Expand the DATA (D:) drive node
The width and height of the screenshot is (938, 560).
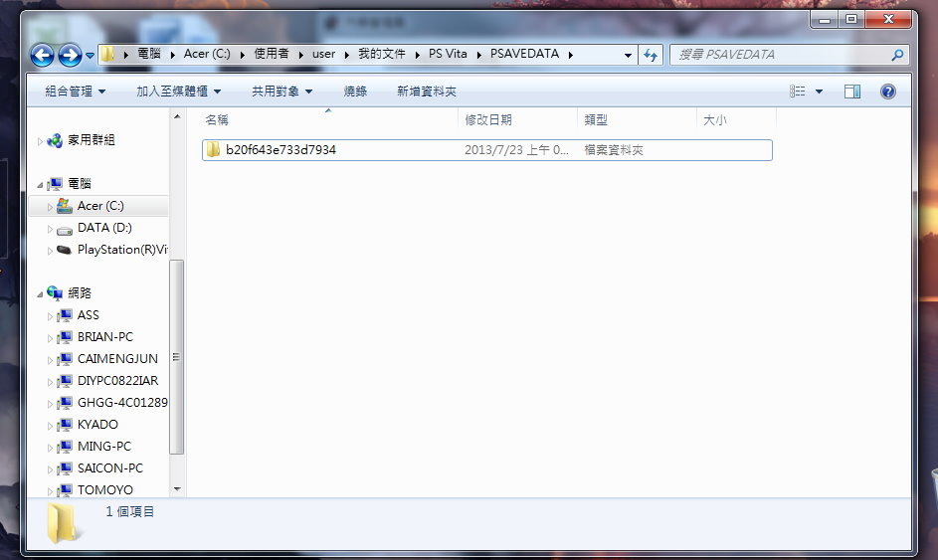(51, 229)
